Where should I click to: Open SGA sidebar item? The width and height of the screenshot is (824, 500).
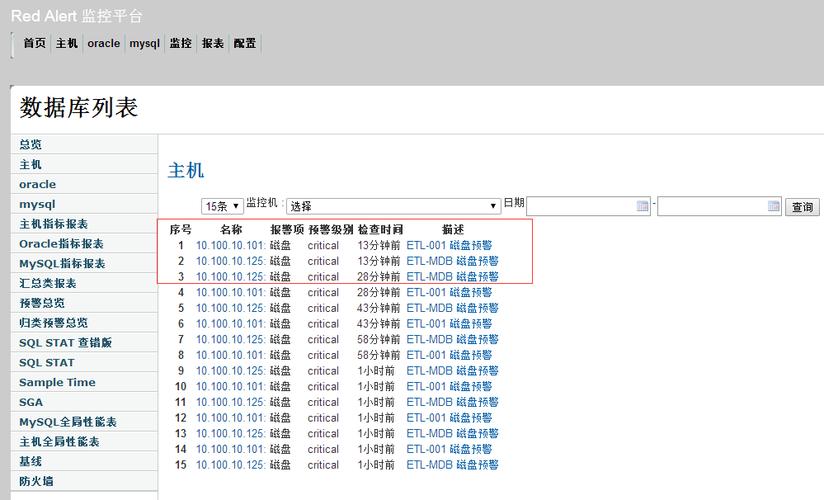84,402
